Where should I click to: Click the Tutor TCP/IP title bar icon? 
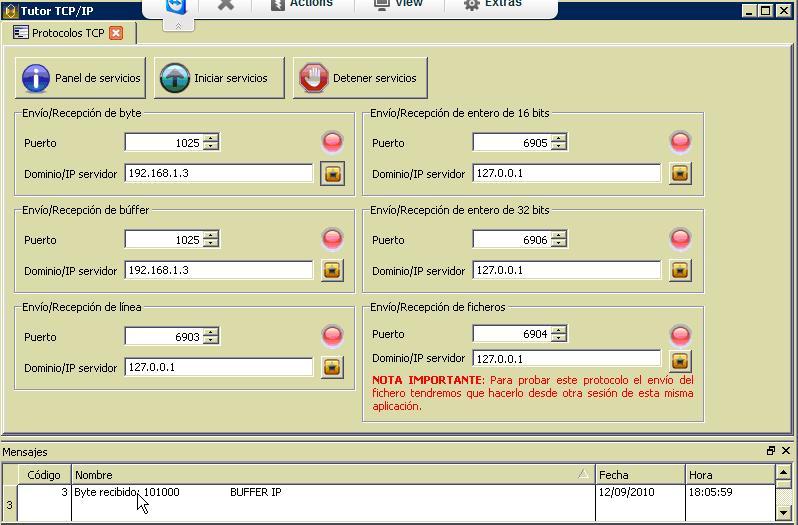coord(10,11)
